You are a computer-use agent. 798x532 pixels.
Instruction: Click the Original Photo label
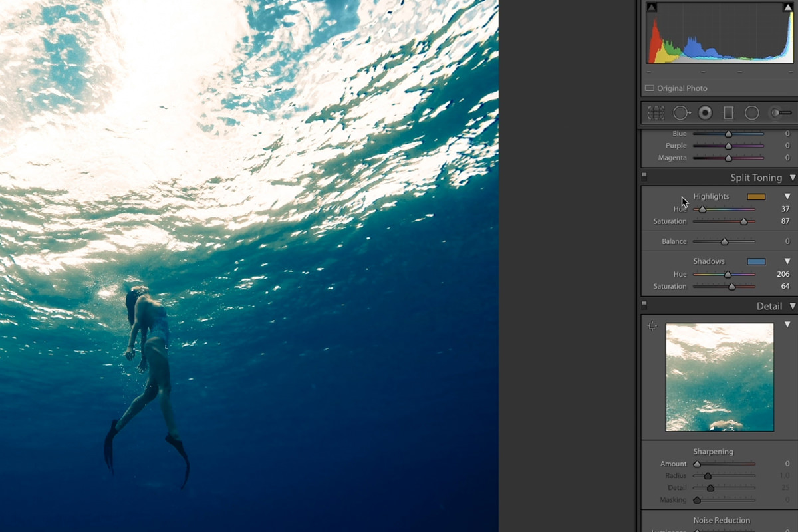(x=682, y=88)
